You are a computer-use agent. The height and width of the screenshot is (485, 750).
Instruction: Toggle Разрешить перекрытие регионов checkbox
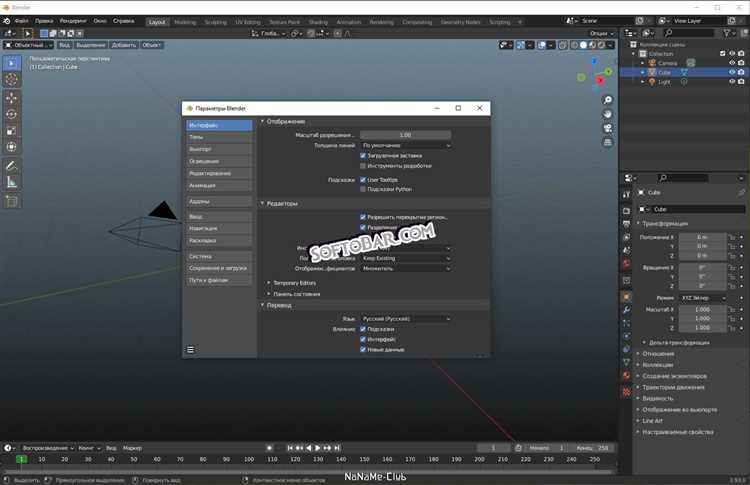point(363,217)
